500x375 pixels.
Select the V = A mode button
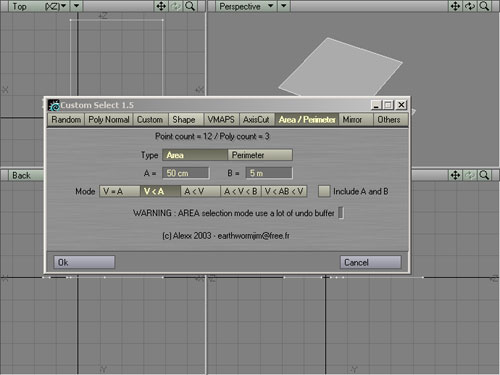(120, 191)
